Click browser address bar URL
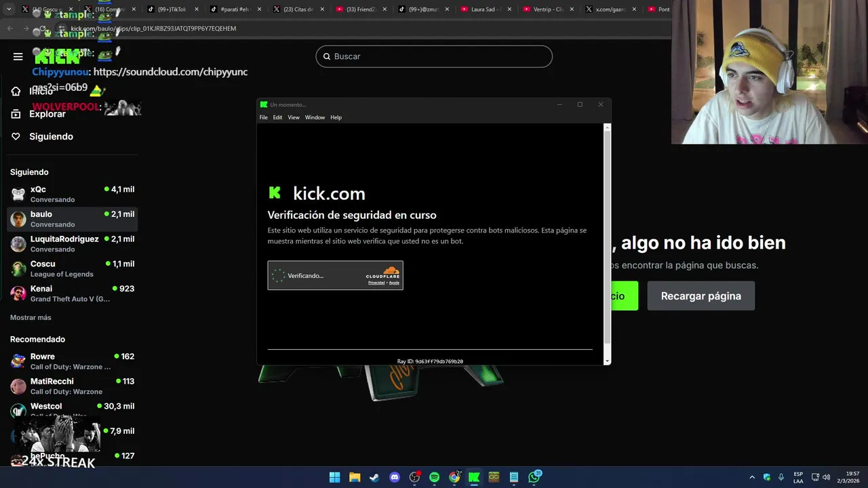The height and width of the screenshot is (488, 868). 153,28
